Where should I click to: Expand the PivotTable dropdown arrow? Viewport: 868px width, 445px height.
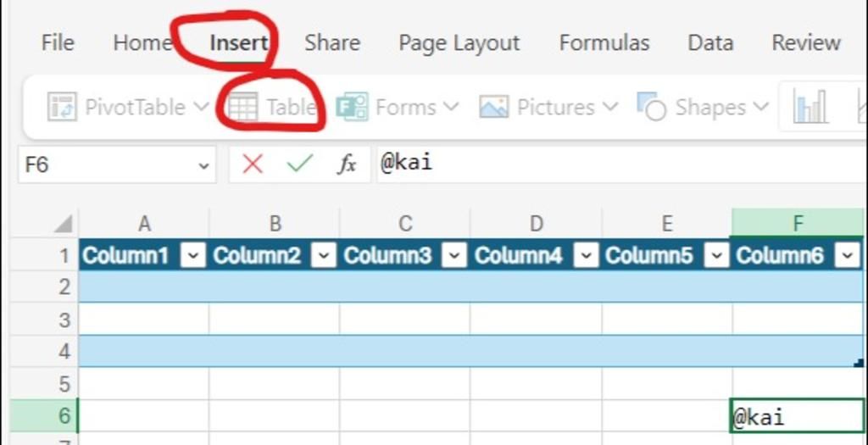pyautogui.click(x=201, y=107)
